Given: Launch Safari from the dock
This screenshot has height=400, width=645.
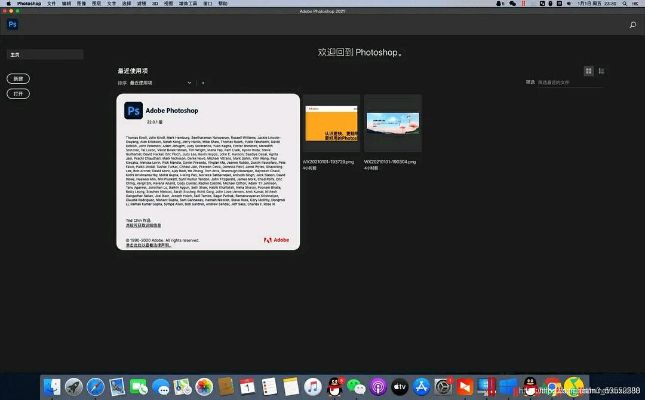Looking at the screenshot, I should click(x=95, y=386).
